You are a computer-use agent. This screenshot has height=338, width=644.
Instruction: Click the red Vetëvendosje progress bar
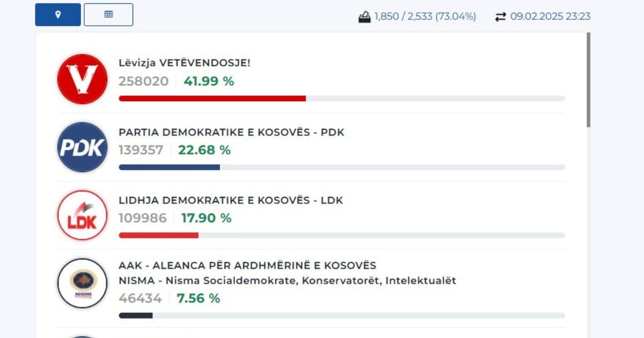click(212, 98)
